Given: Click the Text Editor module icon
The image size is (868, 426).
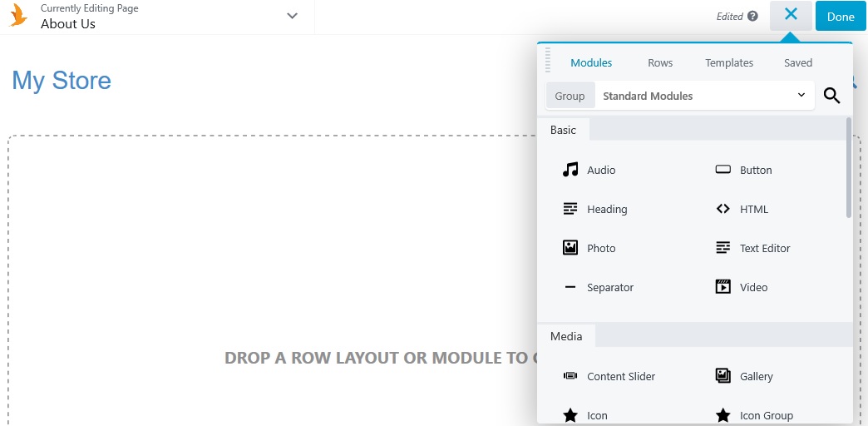Looking at the screenshot, I should [723, 248].
